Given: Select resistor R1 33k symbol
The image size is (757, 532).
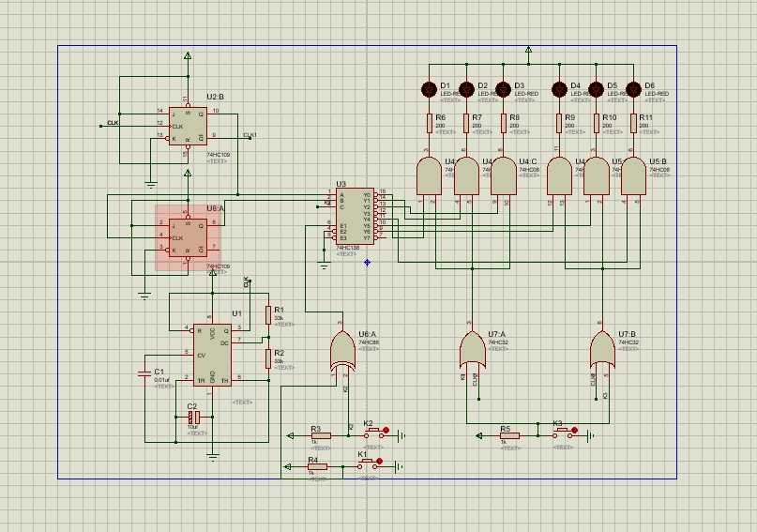Looking at the screenshot, I should [x=268, y=315].
